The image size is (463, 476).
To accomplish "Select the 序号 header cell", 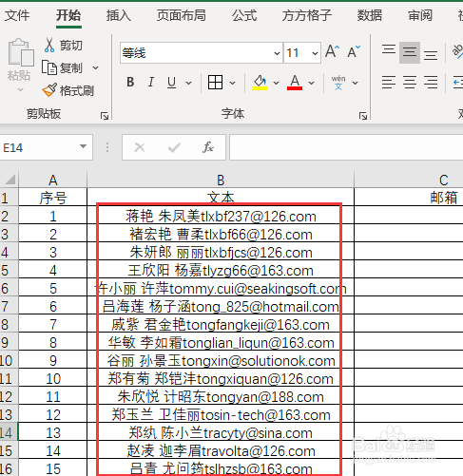I will pos(53,198).
